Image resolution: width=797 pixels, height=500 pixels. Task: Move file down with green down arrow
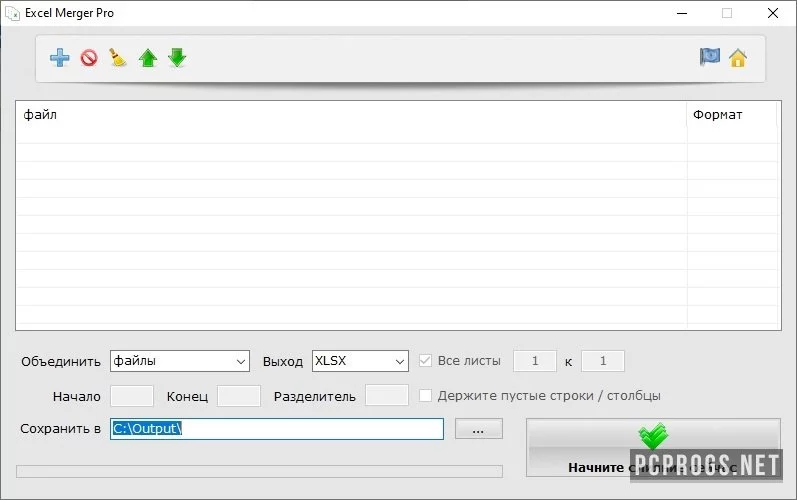coord(177,58)
